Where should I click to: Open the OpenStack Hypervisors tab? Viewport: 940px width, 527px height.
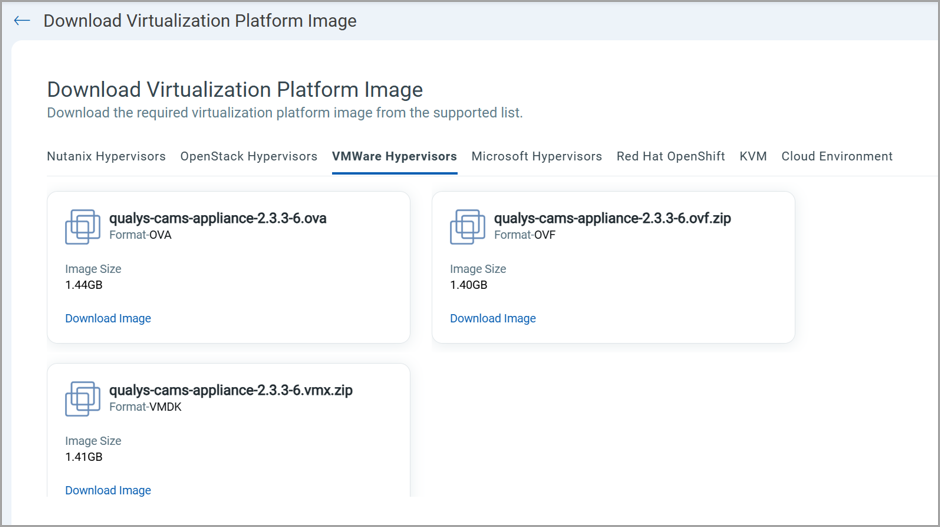[249, 156]
